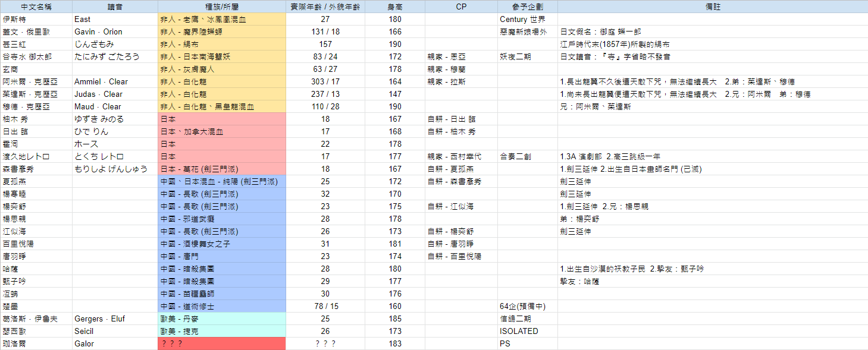Select the 日本、加拿大混血 cell
Image resolution: width=868 pixels, height=350 pixels.
tap(222, 132)
